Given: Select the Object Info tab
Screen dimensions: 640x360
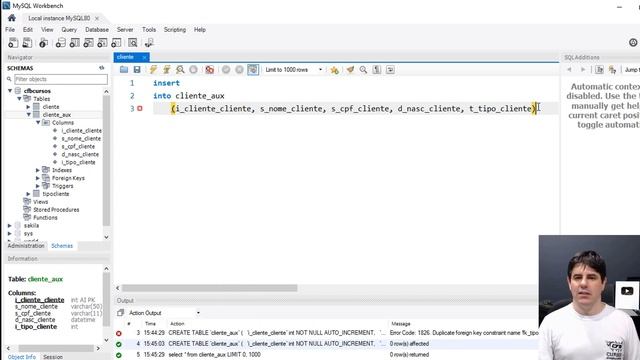Looking at the screenshot, I should [22, 357].
